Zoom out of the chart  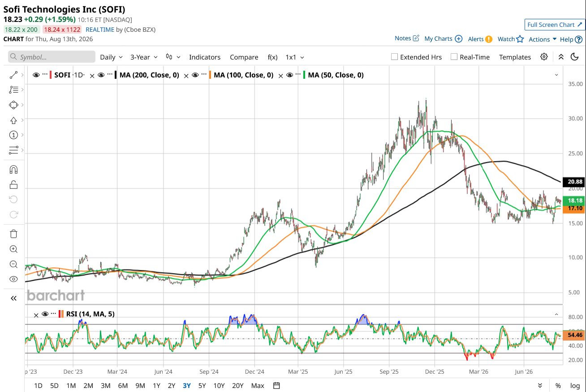click(x=13, y=264)
